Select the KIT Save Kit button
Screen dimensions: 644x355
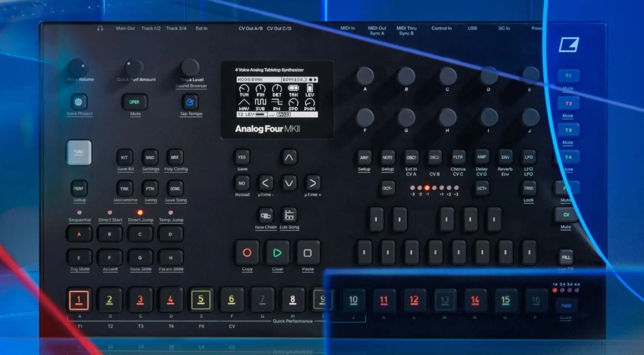[125, 157]
